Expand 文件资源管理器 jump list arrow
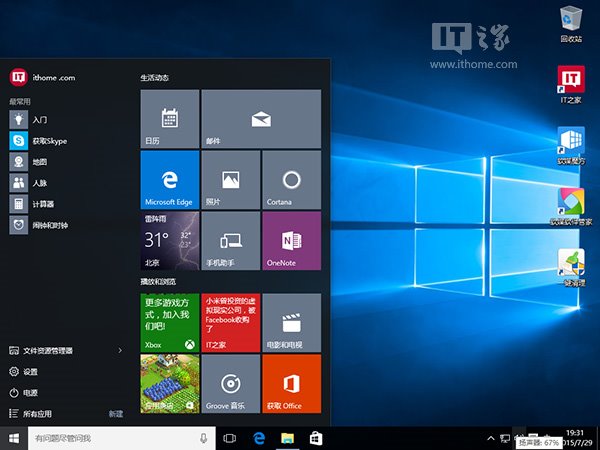The width and height of the screenshot is (600, 450). click(120, 351)
